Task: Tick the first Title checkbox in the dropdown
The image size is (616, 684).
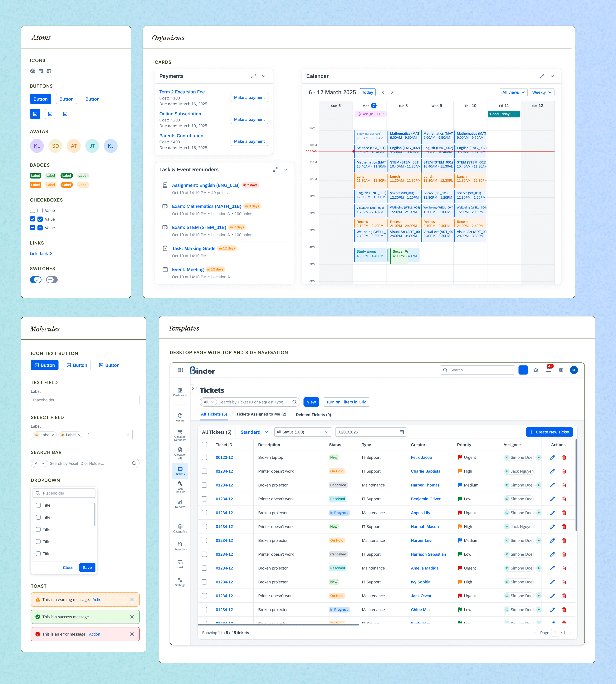Action: 38,505
